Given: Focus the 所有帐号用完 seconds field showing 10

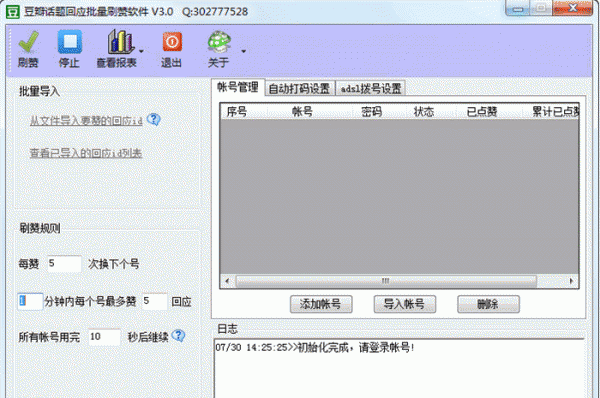Looking at the screenshot, I should [104, 337].
